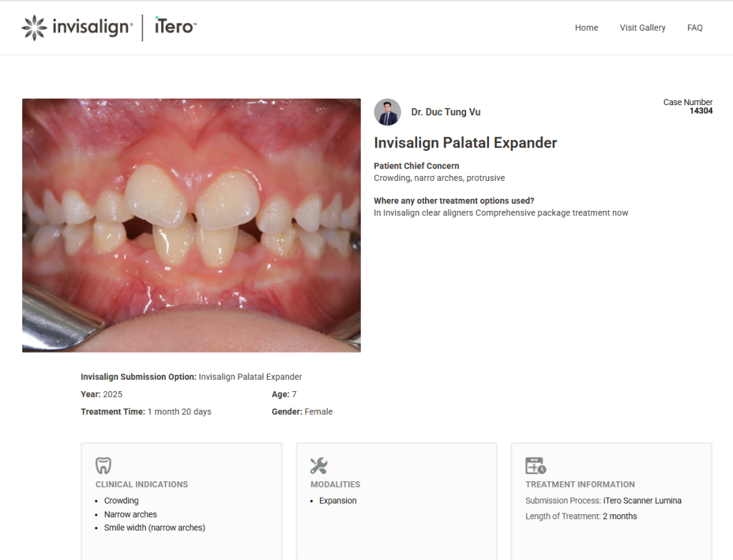Open the patient teeth photo
Image resolution: width=733 pixels, height=560 pixels.
click(x=191, y=225)
